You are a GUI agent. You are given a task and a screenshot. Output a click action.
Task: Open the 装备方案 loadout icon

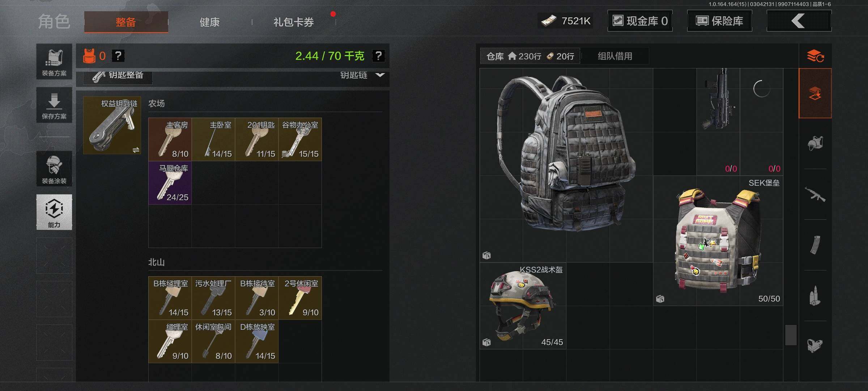click(54, 62)
